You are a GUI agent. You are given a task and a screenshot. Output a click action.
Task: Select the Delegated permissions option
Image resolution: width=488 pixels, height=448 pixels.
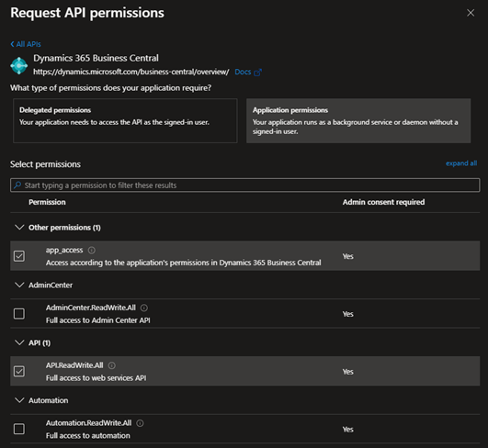125,120
